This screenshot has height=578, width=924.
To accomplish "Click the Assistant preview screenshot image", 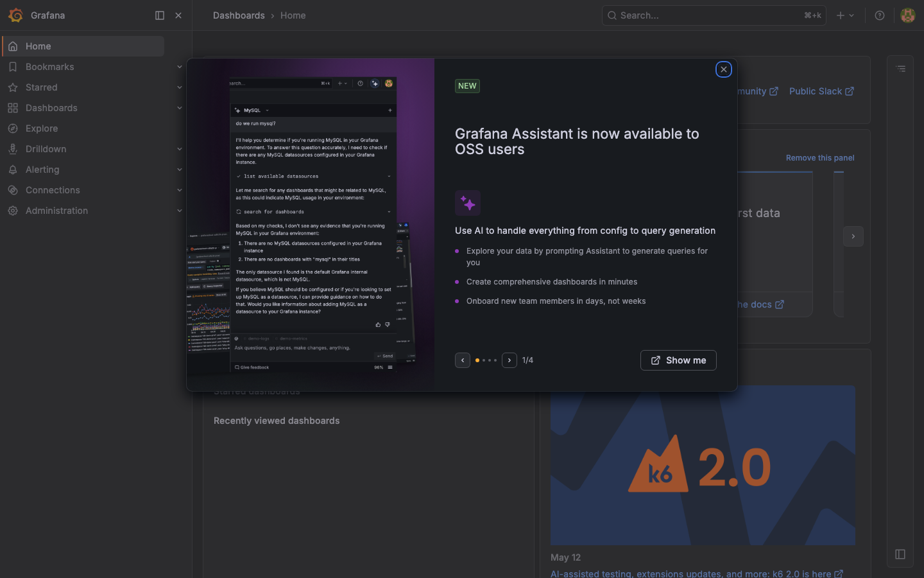I will pos(311,225).
